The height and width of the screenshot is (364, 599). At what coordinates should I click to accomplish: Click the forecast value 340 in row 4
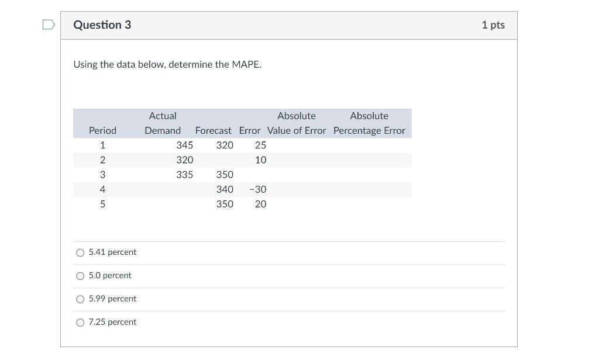click(x=225, y=189)
